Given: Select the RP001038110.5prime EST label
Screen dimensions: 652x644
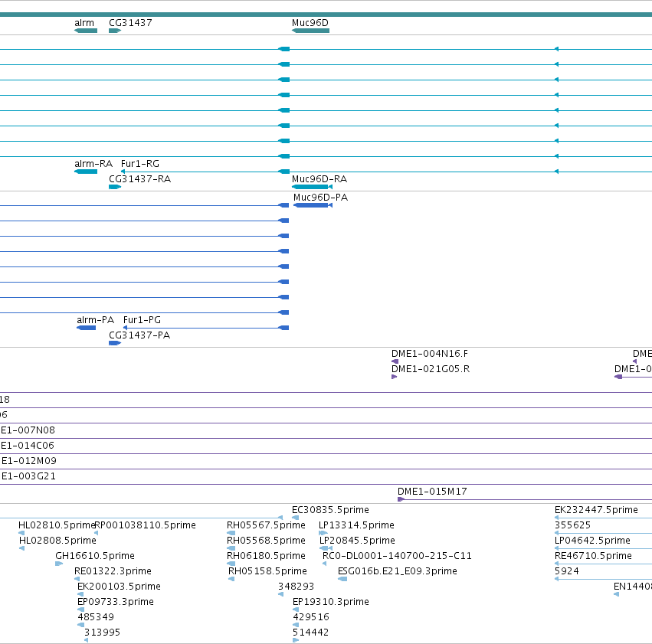Looking at the screenshot, I should [x=145, y=525].
